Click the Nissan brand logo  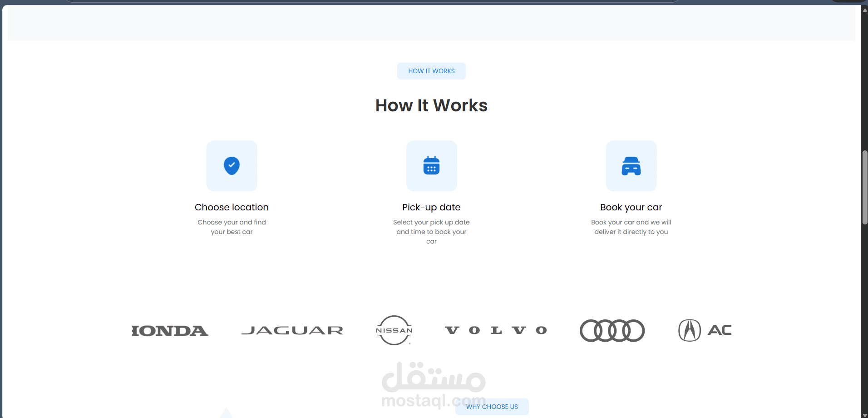[394, 330]
